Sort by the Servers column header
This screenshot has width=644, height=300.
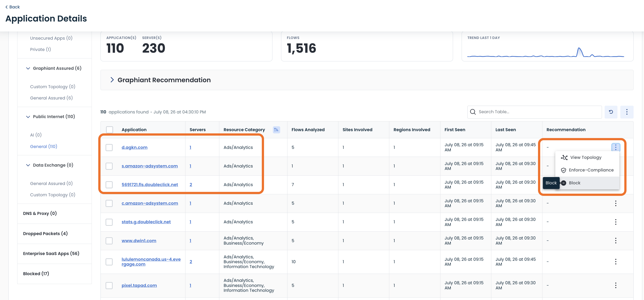tap(197, 130)
